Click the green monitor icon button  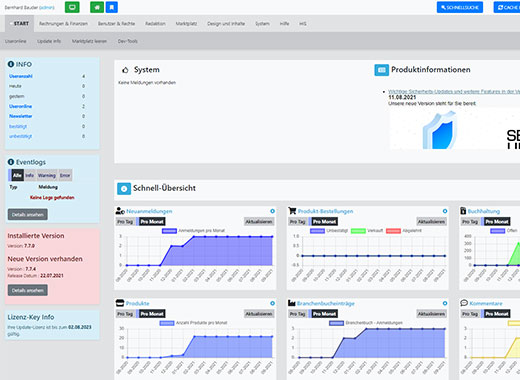[72, 7]
